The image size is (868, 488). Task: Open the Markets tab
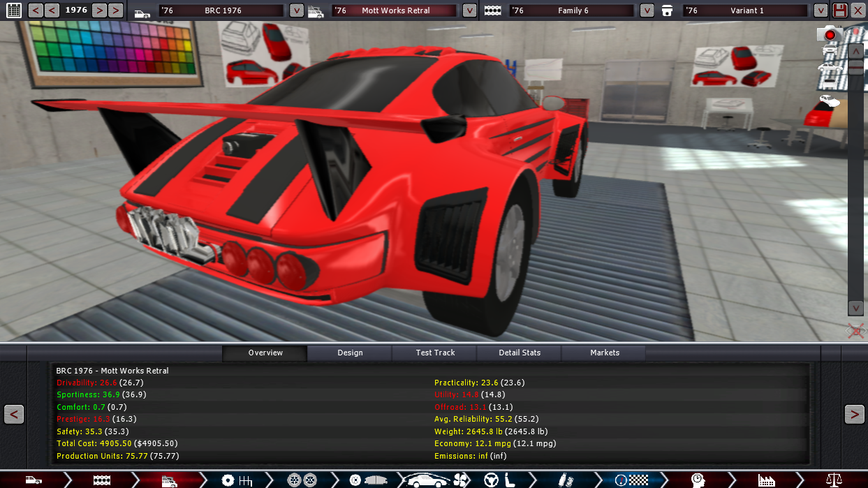point(604,353)
